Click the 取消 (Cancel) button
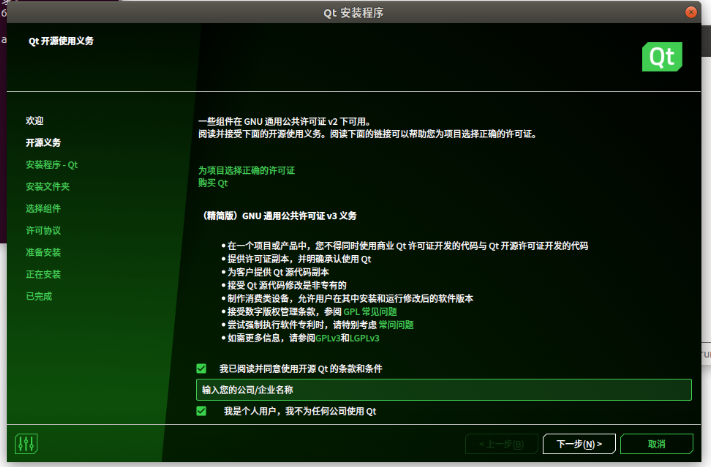711x467 pixels. coord(656,443)
